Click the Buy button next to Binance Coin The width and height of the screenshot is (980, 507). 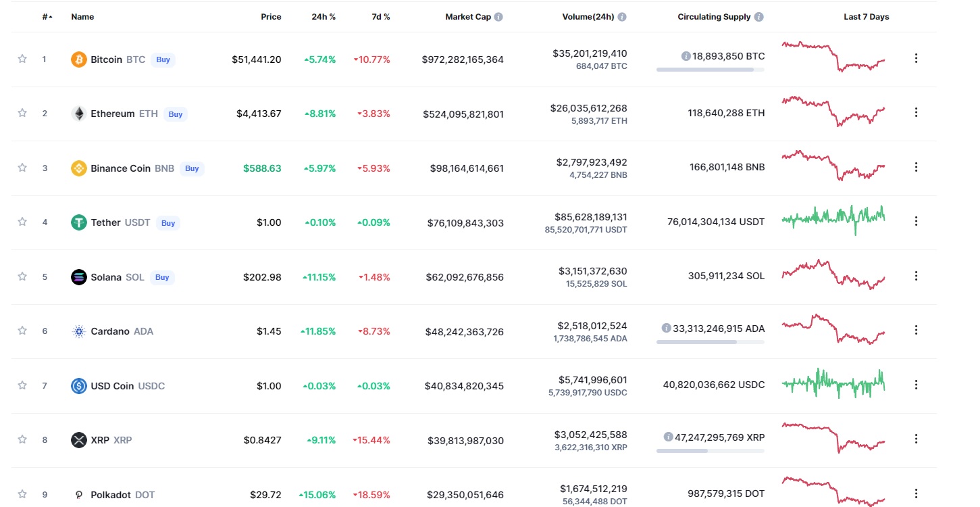point(192,168)
